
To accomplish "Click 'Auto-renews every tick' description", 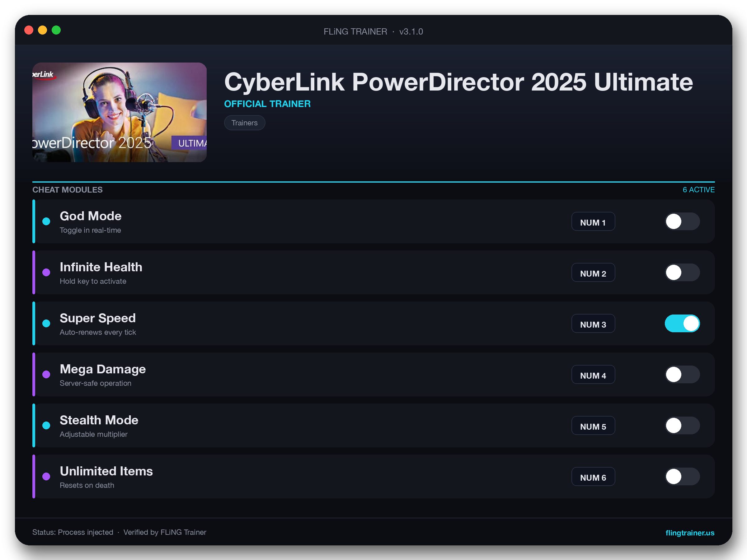I will click(98, 332).
